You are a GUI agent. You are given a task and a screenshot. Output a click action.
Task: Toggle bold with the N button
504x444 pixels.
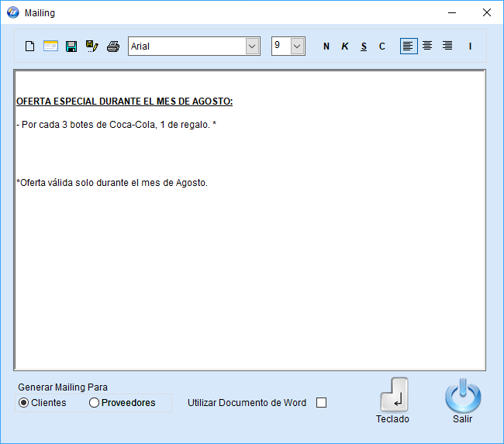(x=326, y=46)
